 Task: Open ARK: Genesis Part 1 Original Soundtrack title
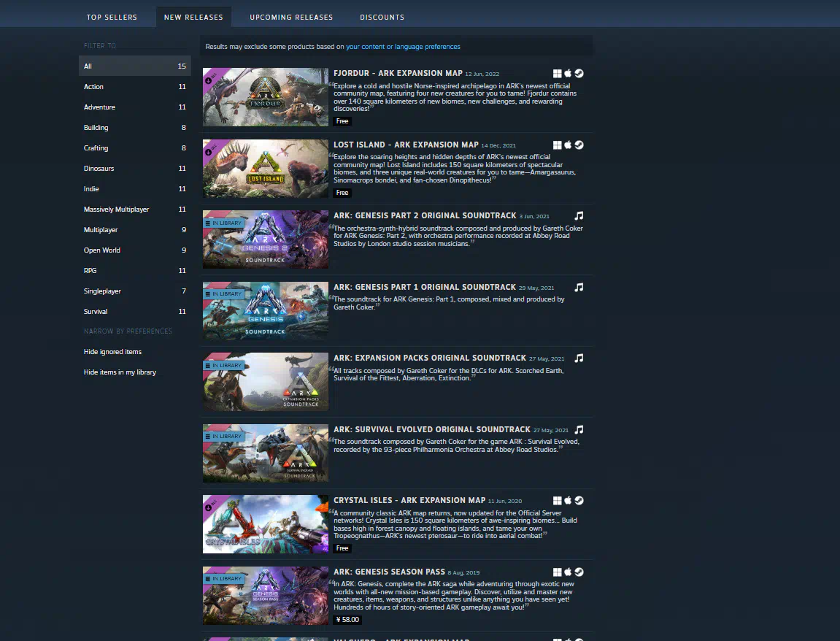[x=424, y=287]
